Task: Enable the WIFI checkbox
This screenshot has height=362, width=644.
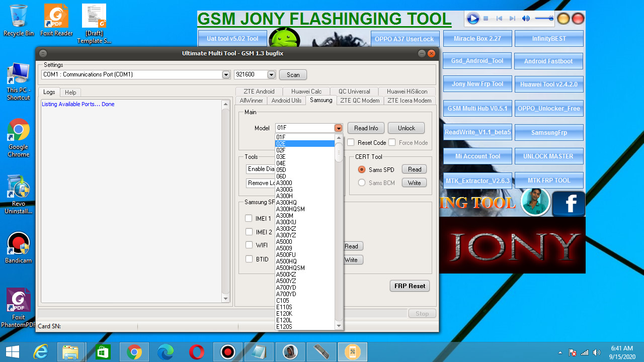Action: point(249,245)
